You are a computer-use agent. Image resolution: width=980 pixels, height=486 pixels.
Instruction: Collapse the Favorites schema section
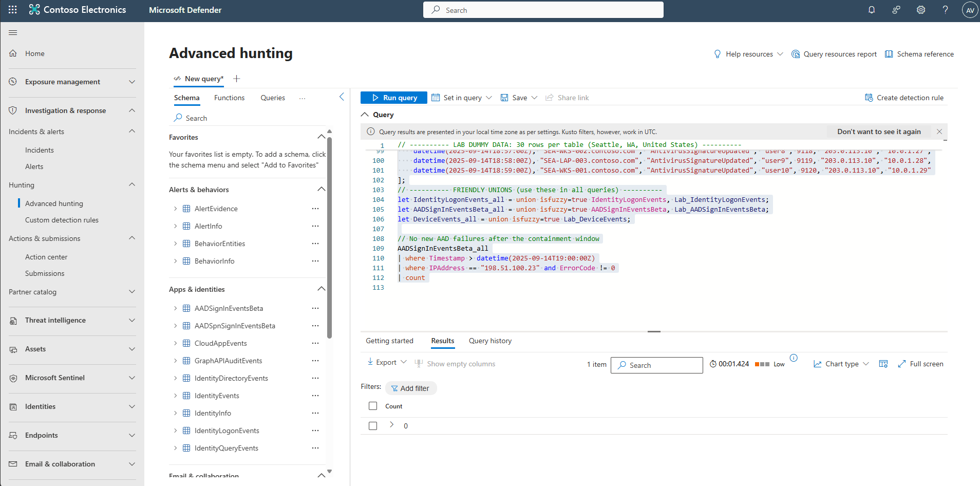coord(322,137)
